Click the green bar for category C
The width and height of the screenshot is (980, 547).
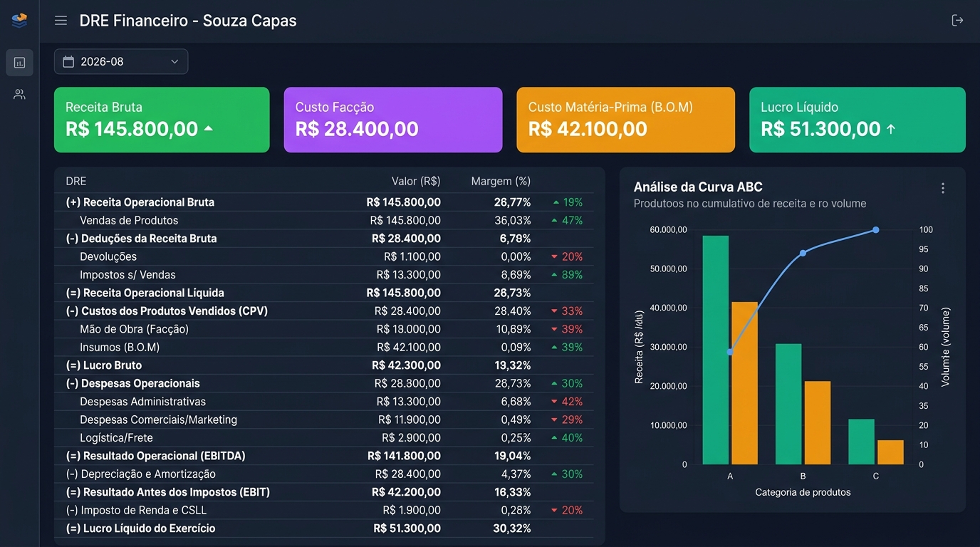click(x=861, y=442)
